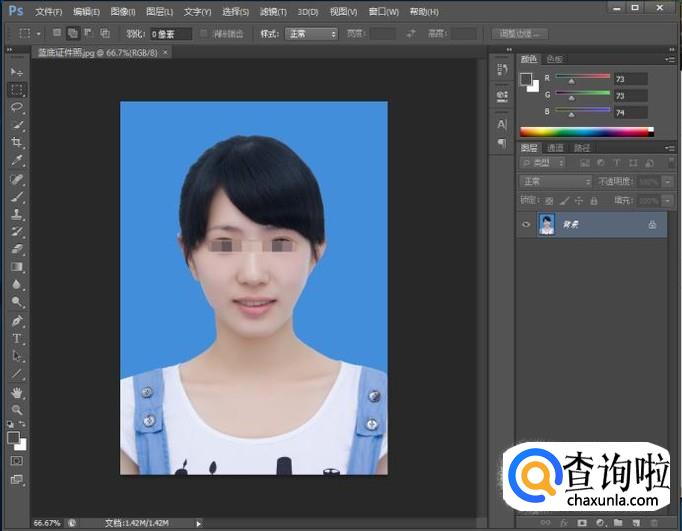Click the Eyedropper tool

tap(17, 160)
